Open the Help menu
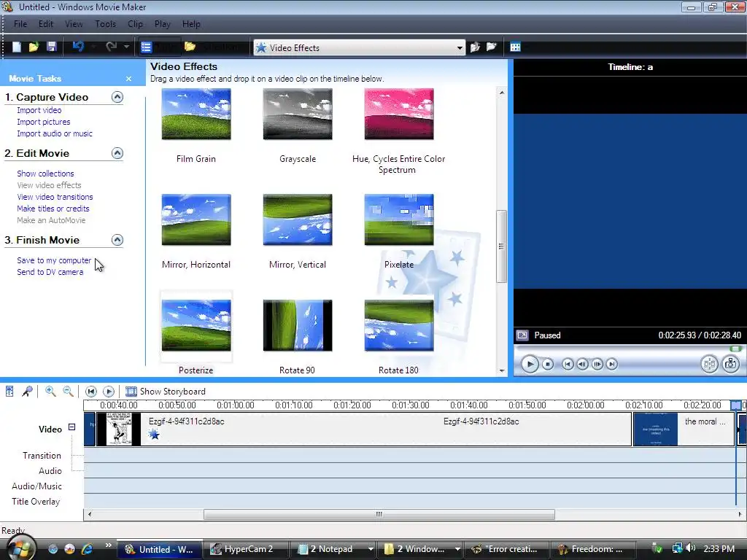This screenshot has height=560, width=747. coord(191,24)
